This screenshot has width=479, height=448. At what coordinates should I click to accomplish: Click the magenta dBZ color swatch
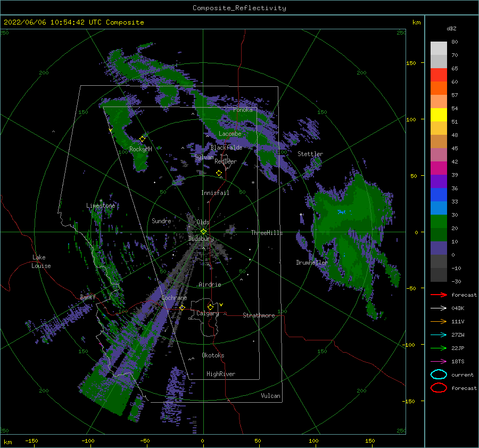coord(439,168)
